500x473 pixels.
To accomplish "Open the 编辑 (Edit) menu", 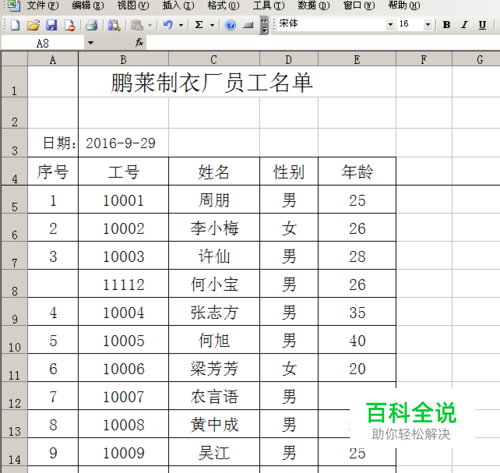I will (x=88, y=5).
